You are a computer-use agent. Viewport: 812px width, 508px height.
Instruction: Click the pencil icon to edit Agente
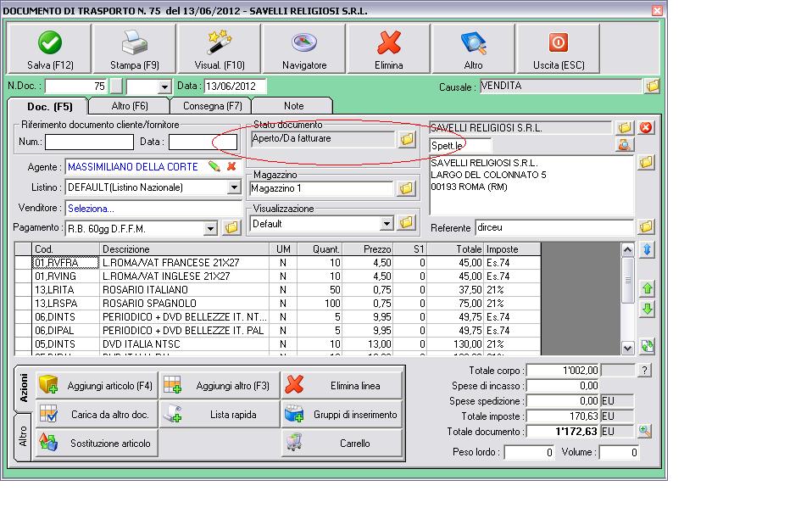click(x=214, y=167)
